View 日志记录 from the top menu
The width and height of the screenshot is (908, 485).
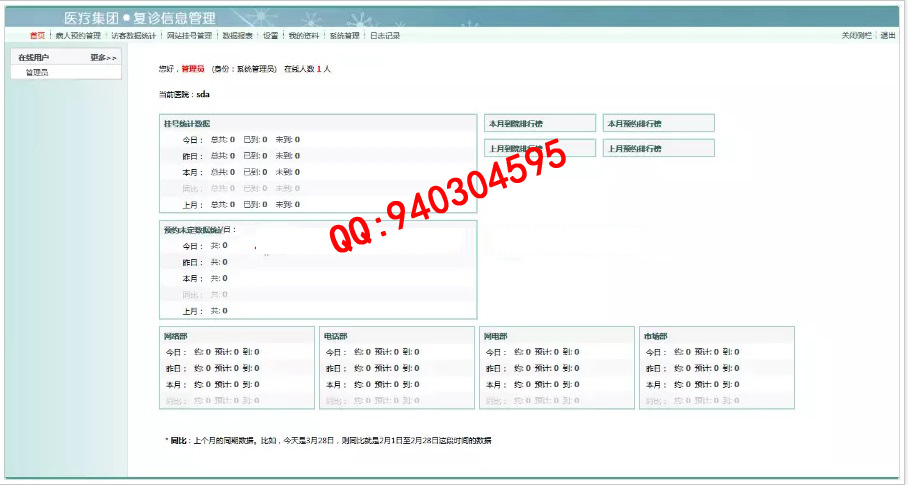385,35
